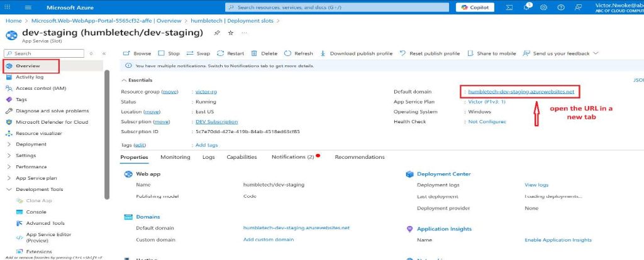The height and width of the screenshot is (260, 644).
Task: Delete the dev-staging slot
Action: click(x=264, y=53)
